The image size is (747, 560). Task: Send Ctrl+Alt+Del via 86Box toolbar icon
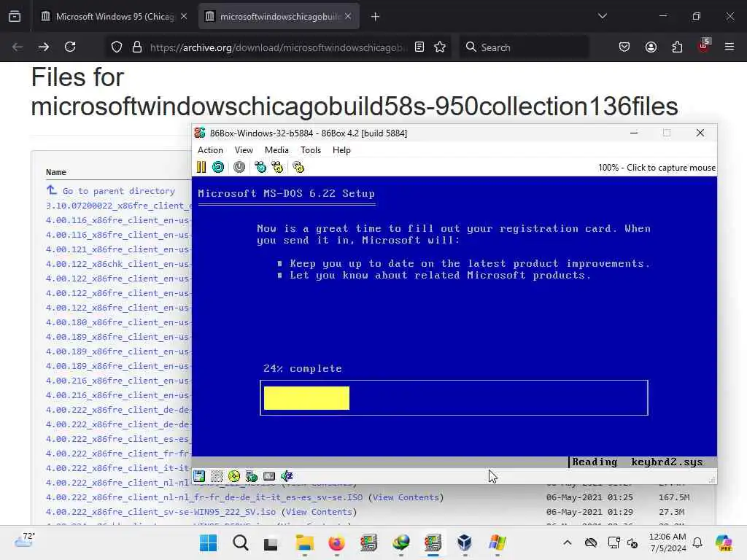coord(260,167)
